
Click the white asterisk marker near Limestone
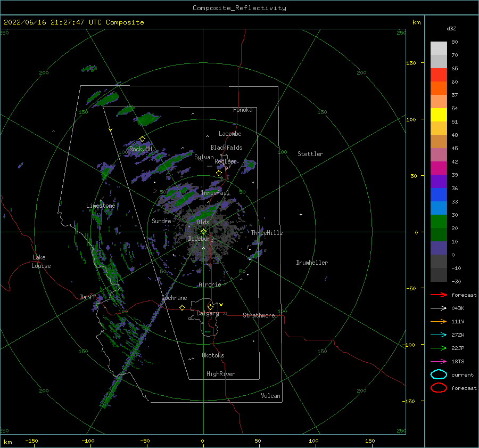click(101, 201)
